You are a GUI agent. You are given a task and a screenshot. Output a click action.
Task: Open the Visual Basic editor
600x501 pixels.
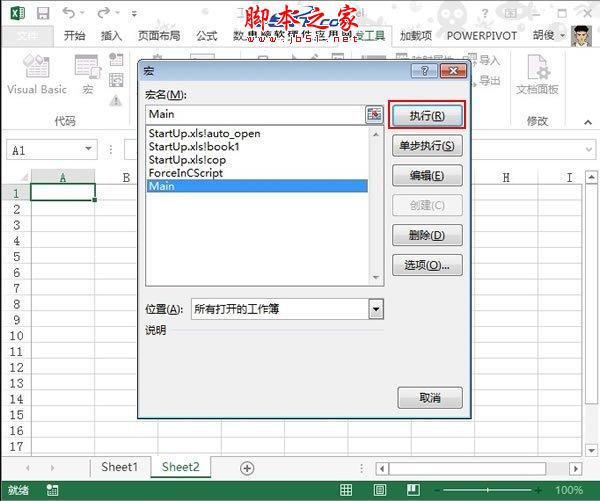click(x=37, y=74)
